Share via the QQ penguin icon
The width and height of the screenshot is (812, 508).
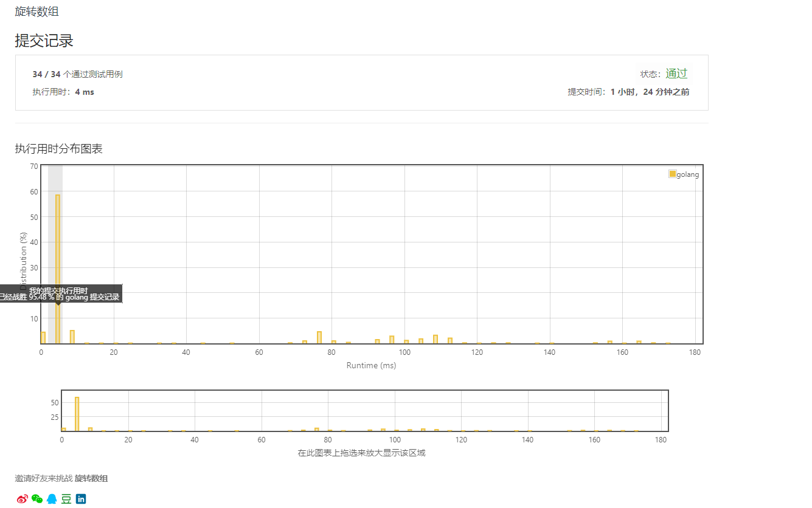52,499
